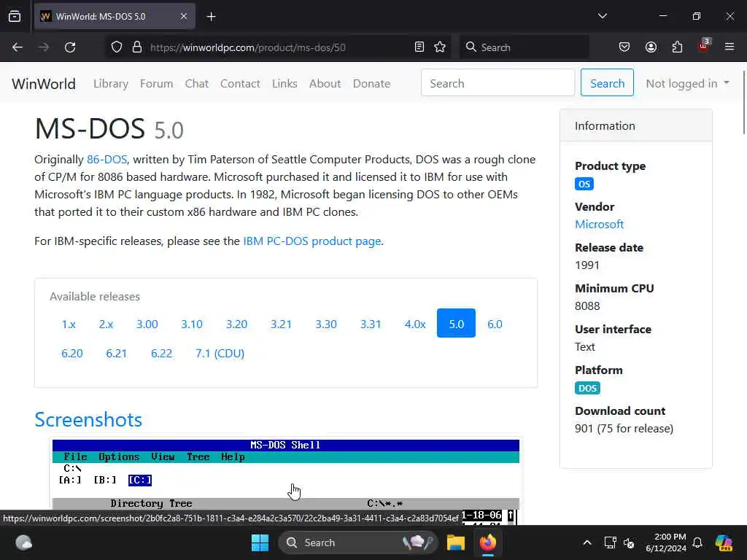The image size is (747, 560).
Task: Open the weather widget on taskbar
Action: point(24,542)
